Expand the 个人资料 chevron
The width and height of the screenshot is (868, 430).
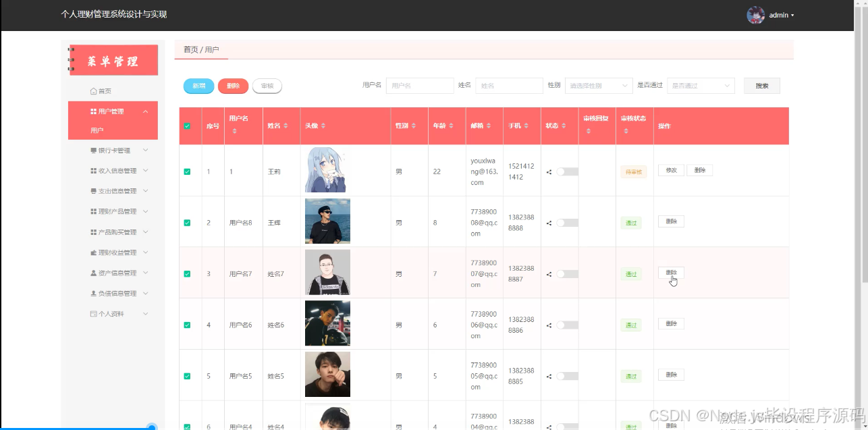[146, 314]
